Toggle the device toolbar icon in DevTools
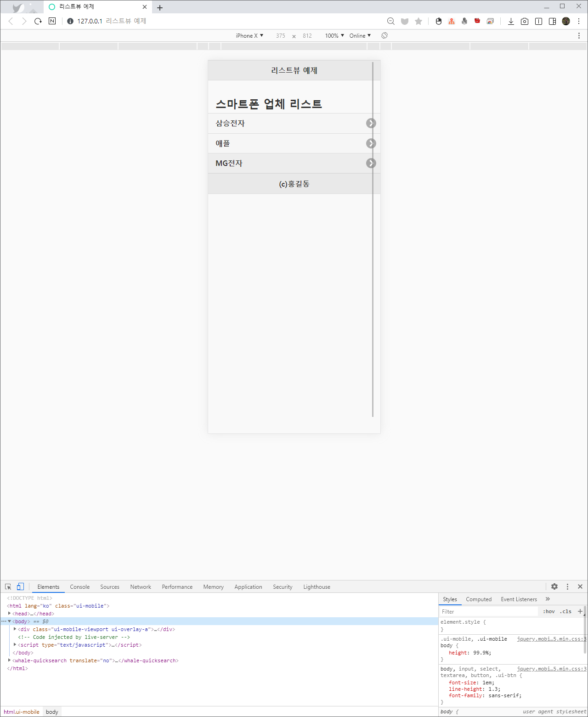Screen dimensions: 588x717 20,587
